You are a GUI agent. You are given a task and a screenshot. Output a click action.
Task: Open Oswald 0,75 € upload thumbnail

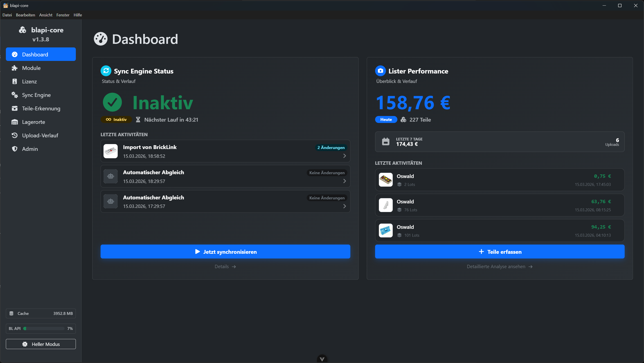[385, 180]
